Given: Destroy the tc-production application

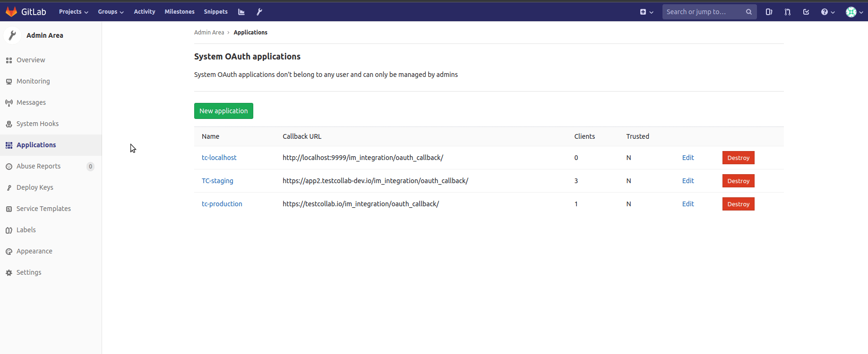Looking at the screenshot, I should pyautogui.click(x=739, y=204).
